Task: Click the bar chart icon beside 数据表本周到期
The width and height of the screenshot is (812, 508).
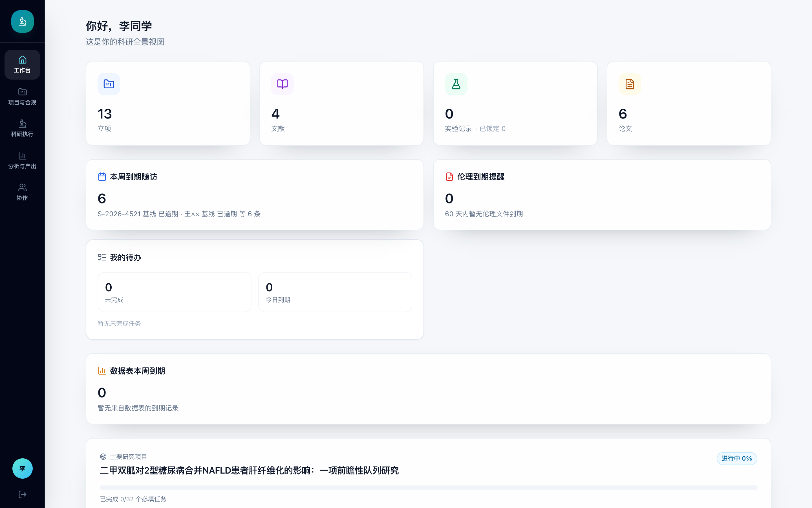Action: (x=102, y=371)
